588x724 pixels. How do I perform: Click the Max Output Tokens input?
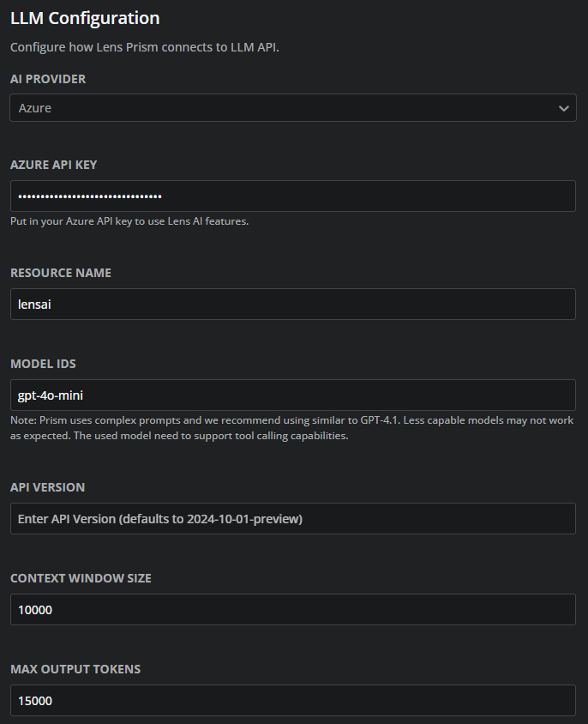292,700
